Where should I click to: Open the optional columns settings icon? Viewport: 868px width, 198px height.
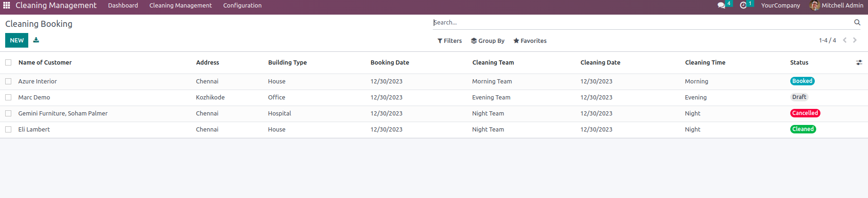click(859, 62)
